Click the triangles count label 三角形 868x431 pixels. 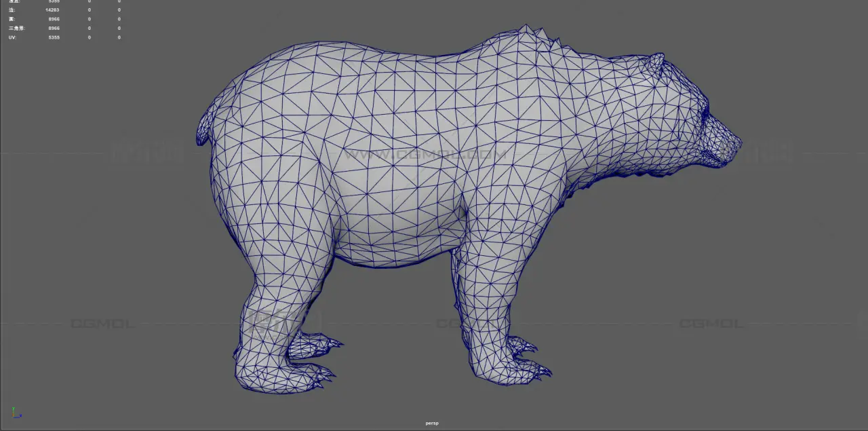17,29
